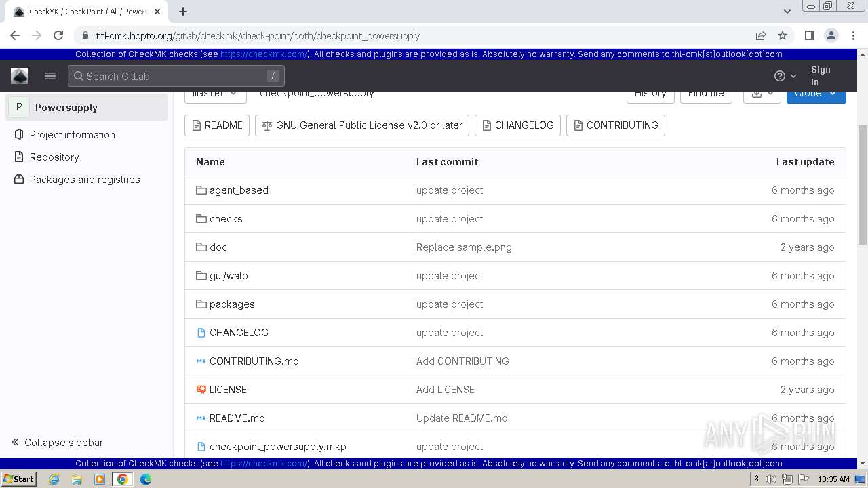
Task: Open the 'Add LICENSE' commit
Action: click(446, 389)
